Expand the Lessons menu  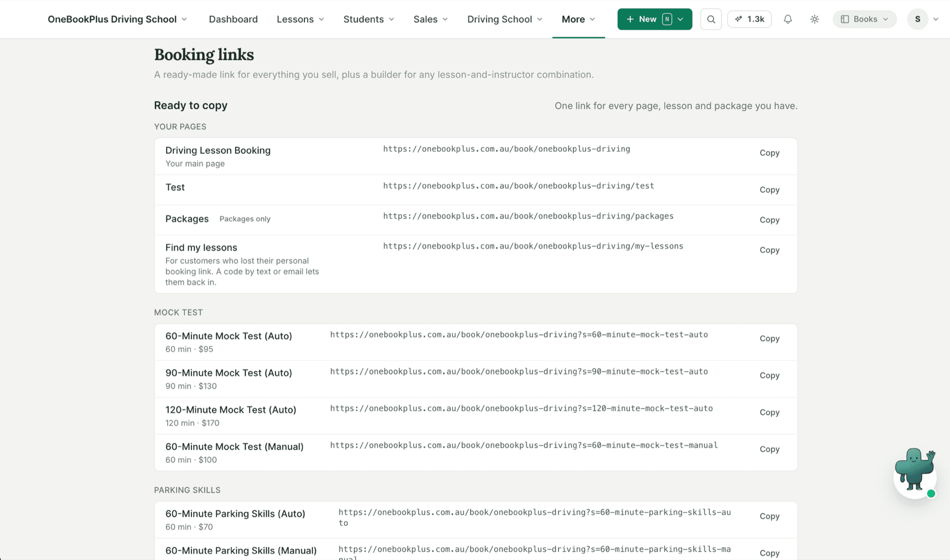point(300,19)
